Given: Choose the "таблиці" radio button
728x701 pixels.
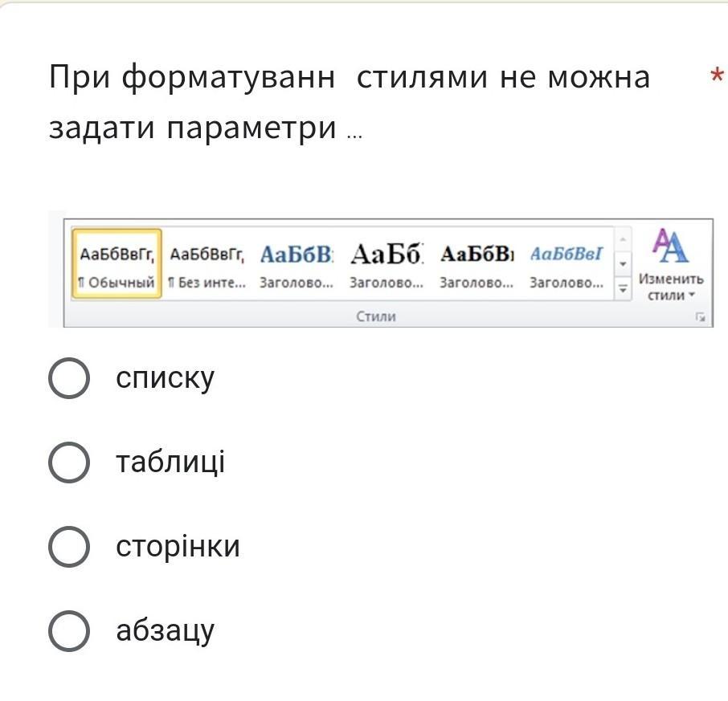Looking at the screenshot, I should point(69,463).
